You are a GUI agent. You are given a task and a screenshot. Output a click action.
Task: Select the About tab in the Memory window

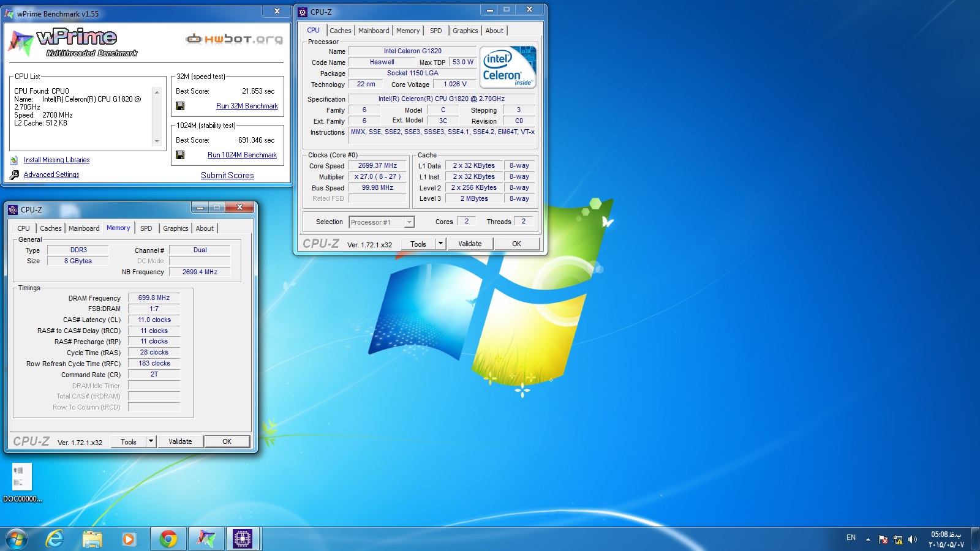205,228
